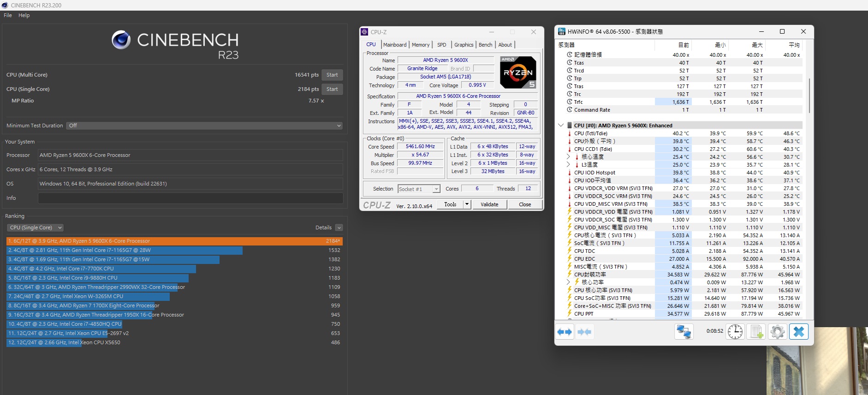Click the Ryzen 5 logo in CPU-Z

pos(518,72)
